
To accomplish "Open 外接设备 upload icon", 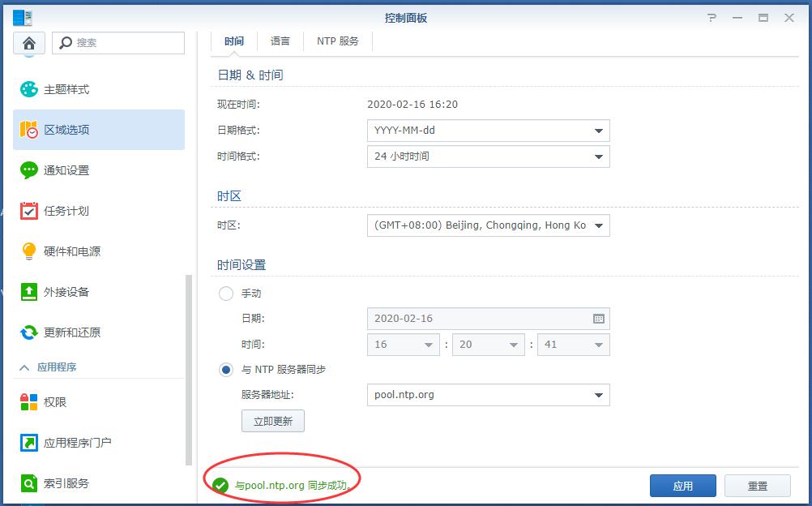I will point(29,292).
